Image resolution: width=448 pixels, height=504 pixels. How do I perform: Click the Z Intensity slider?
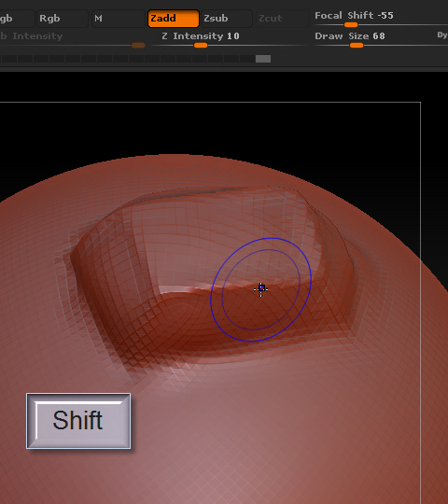228,39
